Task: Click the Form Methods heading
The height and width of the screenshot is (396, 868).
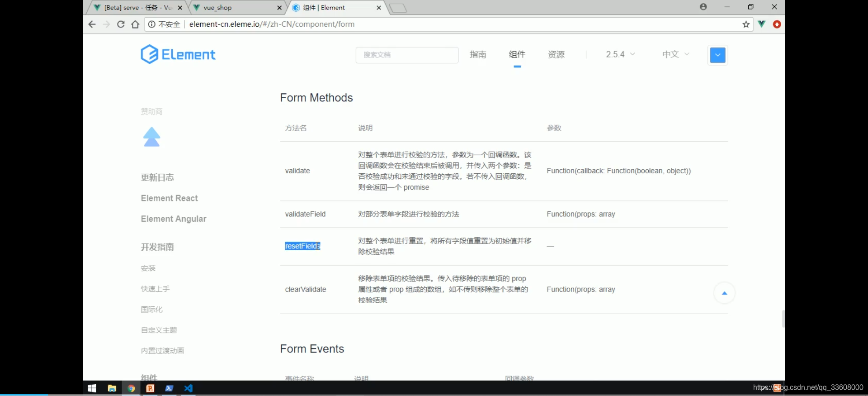Action: [316, 98]
